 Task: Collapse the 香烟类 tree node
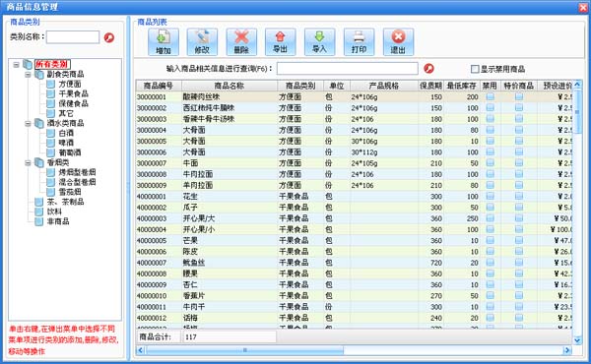point(28,163)
